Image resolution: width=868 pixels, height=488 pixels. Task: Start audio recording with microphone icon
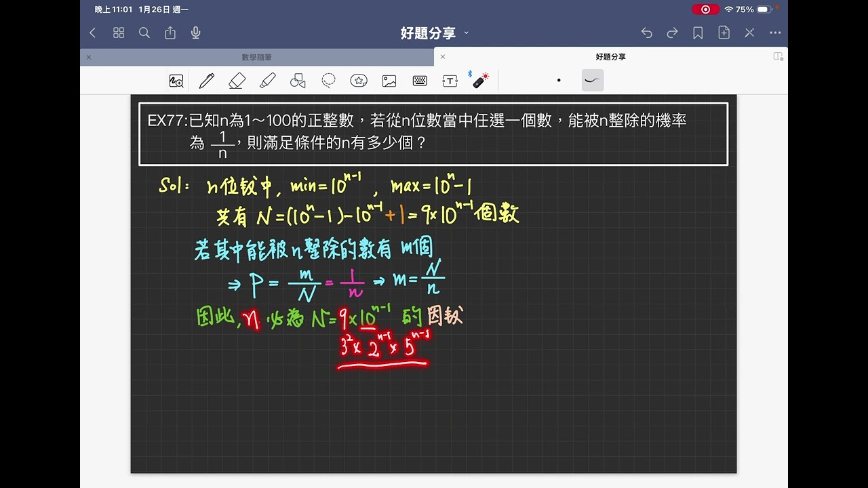pos(196,33)
